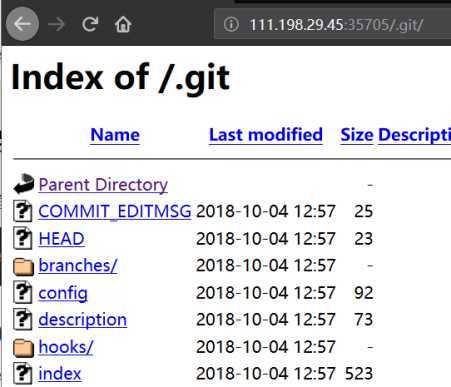Open the HEAD file link
Screen dimensions: 451x387
[x=61, y=239]
